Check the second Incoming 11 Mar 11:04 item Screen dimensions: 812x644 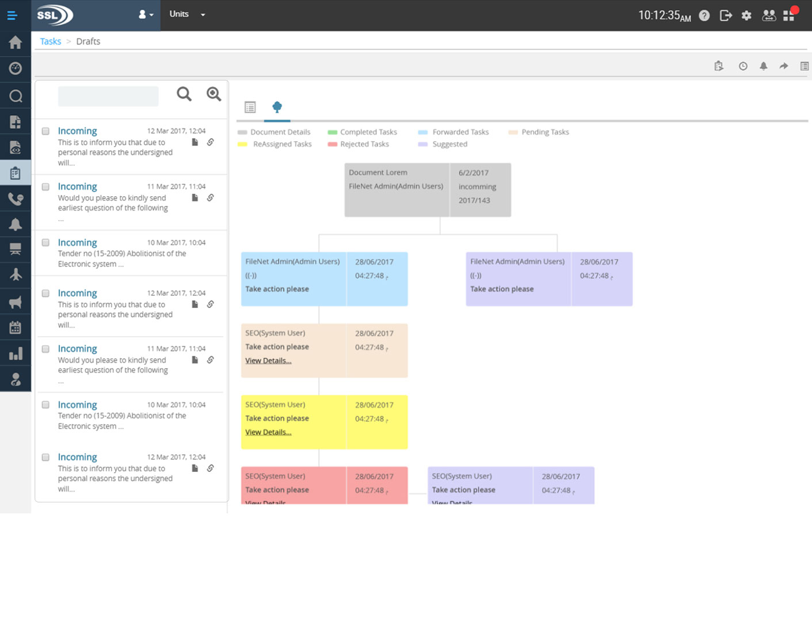click(45, 349)
